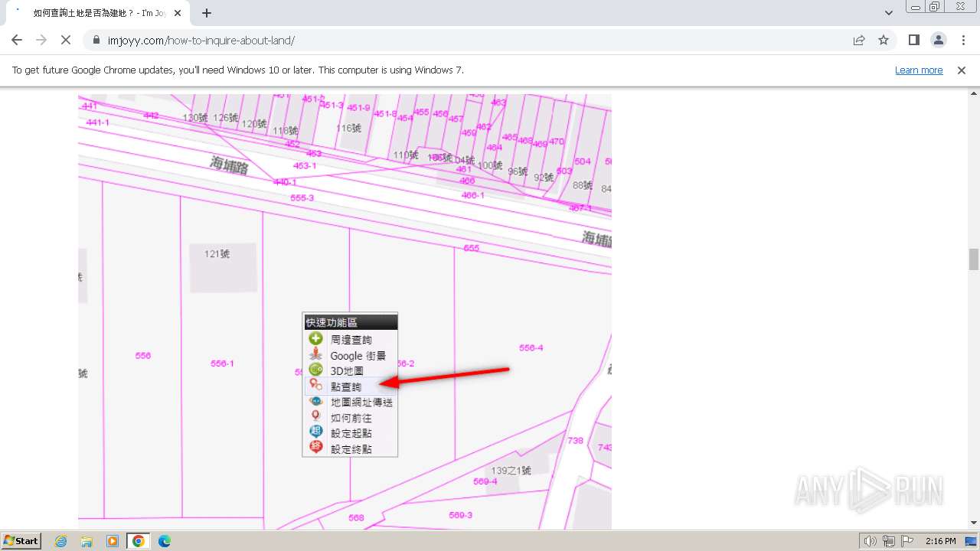
Task: Dismiss the Chrome update notification bar
Action: tap(962, 70)
